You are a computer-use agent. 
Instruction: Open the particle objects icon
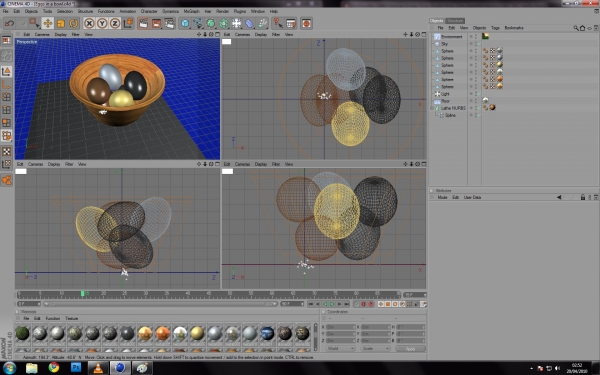(262, 23)
